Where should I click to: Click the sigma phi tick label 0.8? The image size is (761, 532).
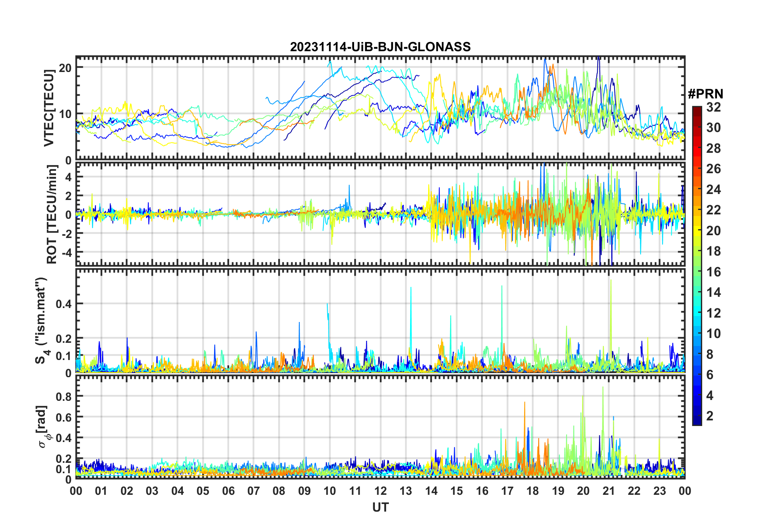(x=64, y=396)
